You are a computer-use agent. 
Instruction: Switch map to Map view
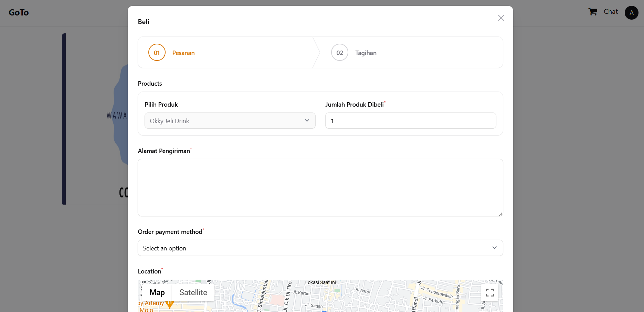click(x=157, y=292)
